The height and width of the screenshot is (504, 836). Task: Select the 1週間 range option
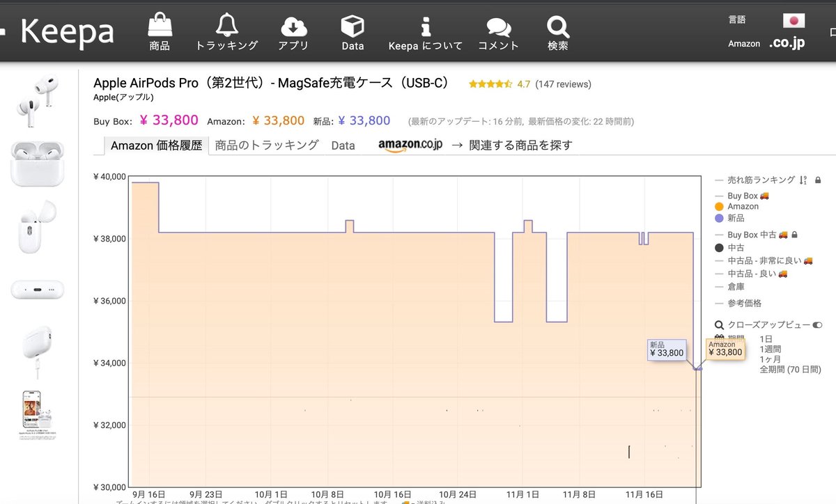(771, 349)
